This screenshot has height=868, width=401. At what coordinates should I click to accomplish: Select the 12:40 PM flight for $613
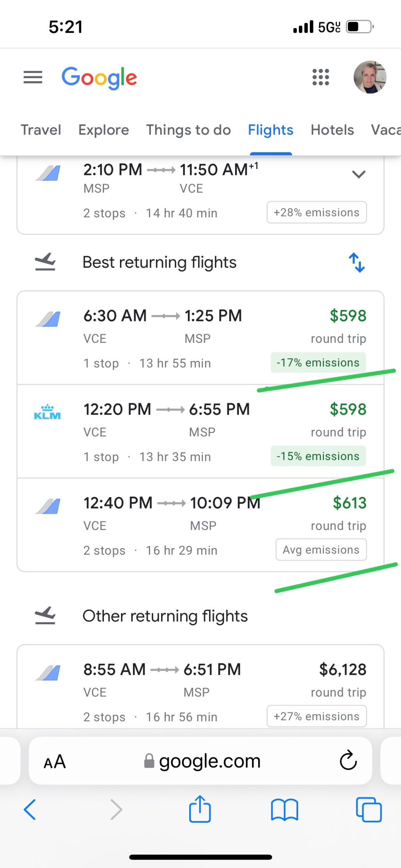click(x=200, y=525)
